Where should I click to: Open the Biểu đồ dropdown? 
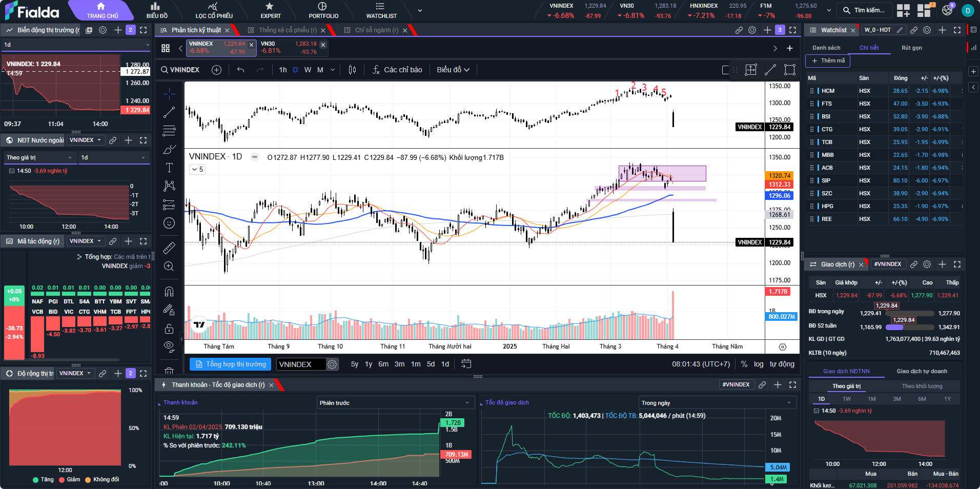coord(453,70)
